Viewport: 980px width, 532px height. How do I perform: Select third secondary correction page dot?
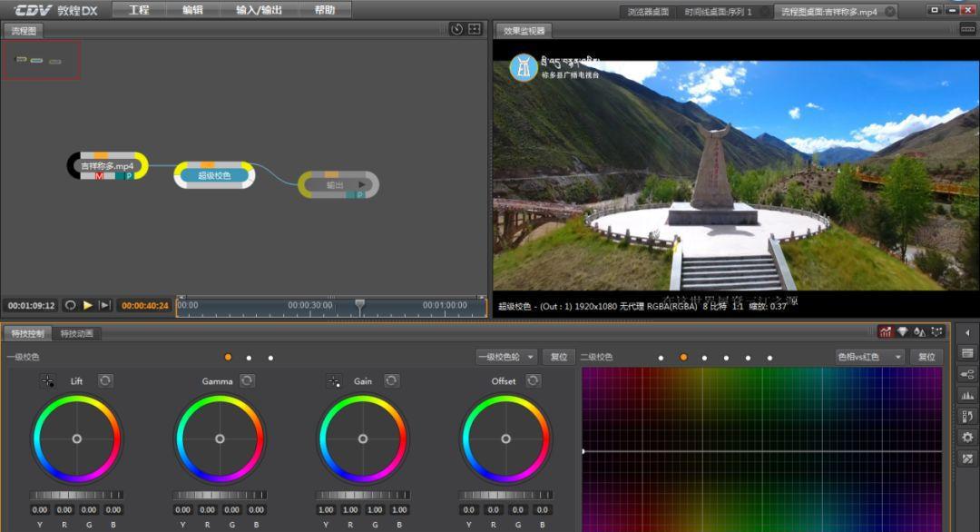pyautogui.click(x=704, y=358)
